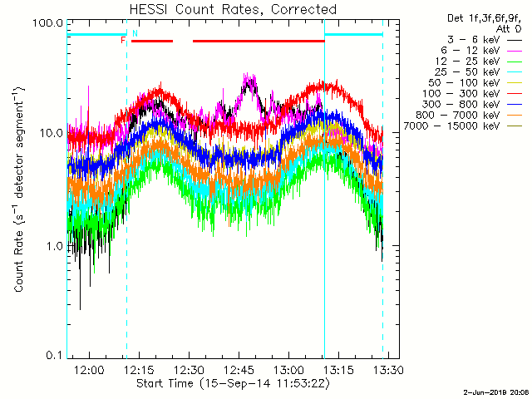This screenshot has width=532, height=399.
Task: Click the cyan legend line for 25-50 keV
Action: point(515,72)
